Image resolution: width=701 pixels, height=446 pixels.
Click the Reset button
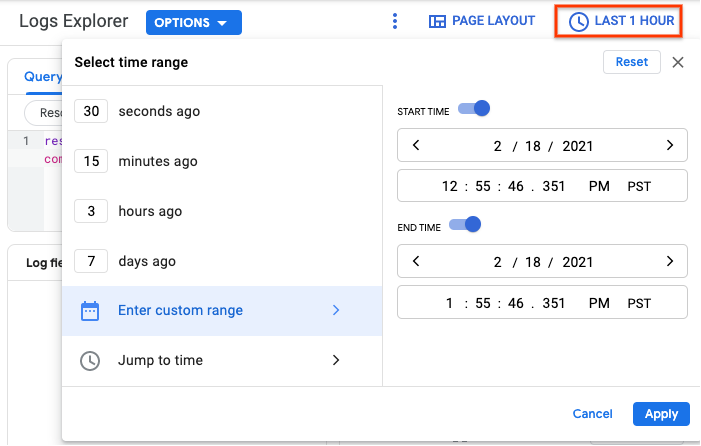pos(631,62)
